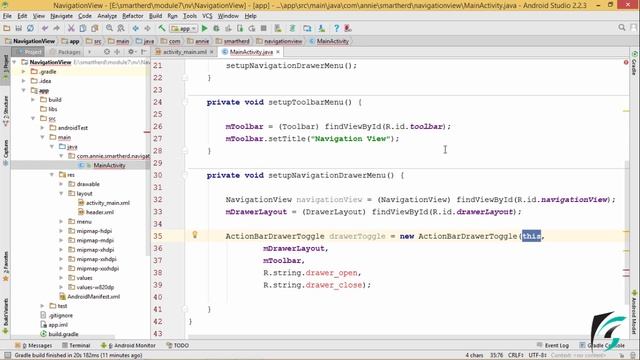Click the Help question mark icon
Screen dimensions: 640x360
(x=336, y=28)
